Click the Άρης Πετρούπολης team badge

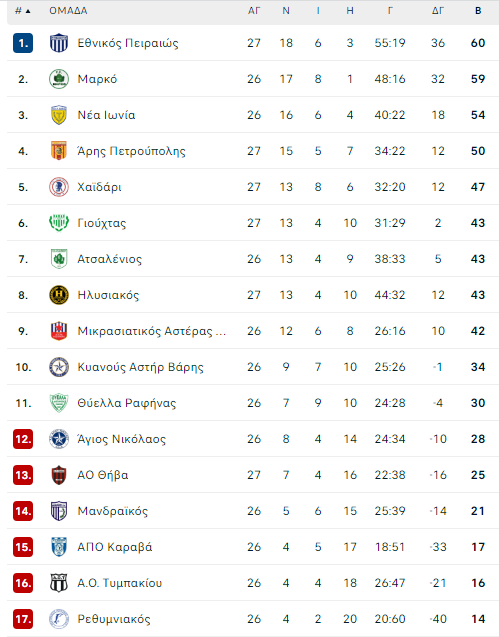59,151
